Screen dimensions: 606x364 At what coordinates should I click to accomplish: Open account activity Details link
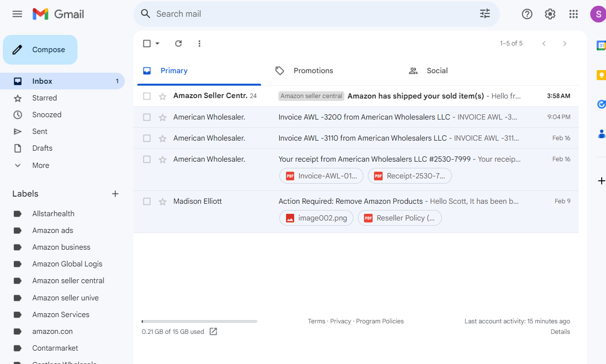tap(560, 332)
